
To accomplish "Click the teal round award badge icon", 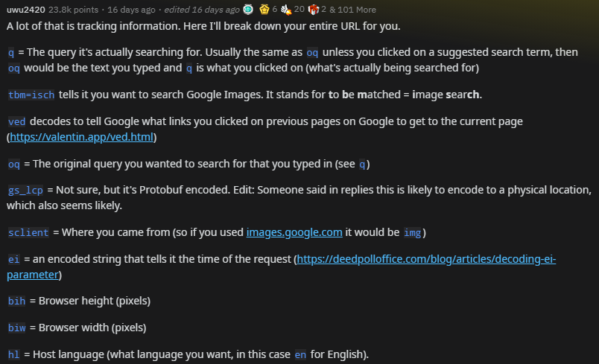I will click(248, 10).
